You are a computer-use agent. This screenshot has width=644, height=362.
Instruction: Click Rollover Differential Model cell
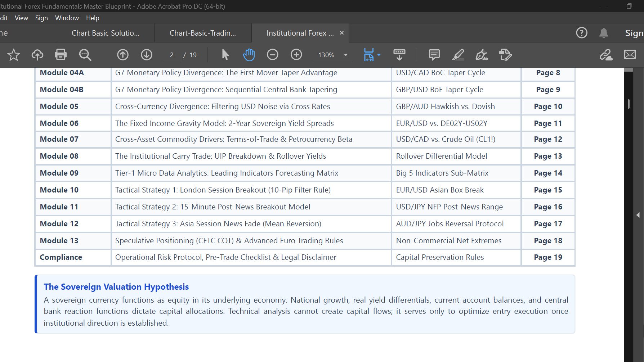pos(456,156)
